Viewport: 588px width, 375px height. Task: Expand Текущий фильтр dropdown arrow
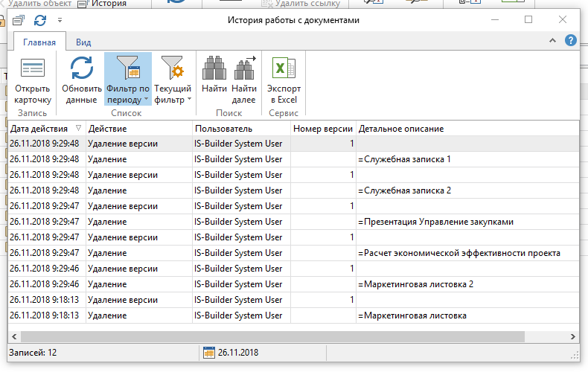(x=189, y=100)
